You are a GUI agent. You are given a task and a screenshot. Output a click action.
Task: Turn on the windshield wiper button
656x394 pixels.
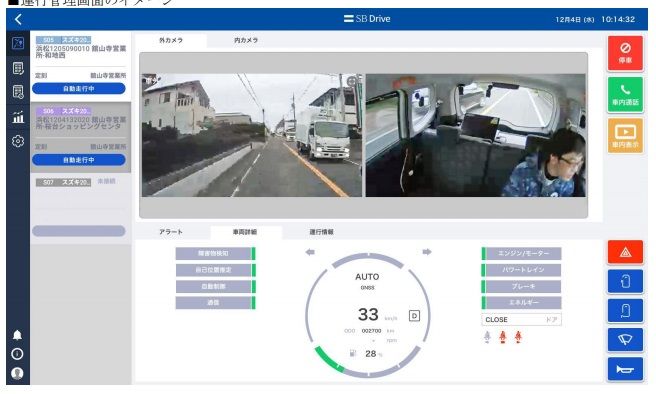click(625, 340)
